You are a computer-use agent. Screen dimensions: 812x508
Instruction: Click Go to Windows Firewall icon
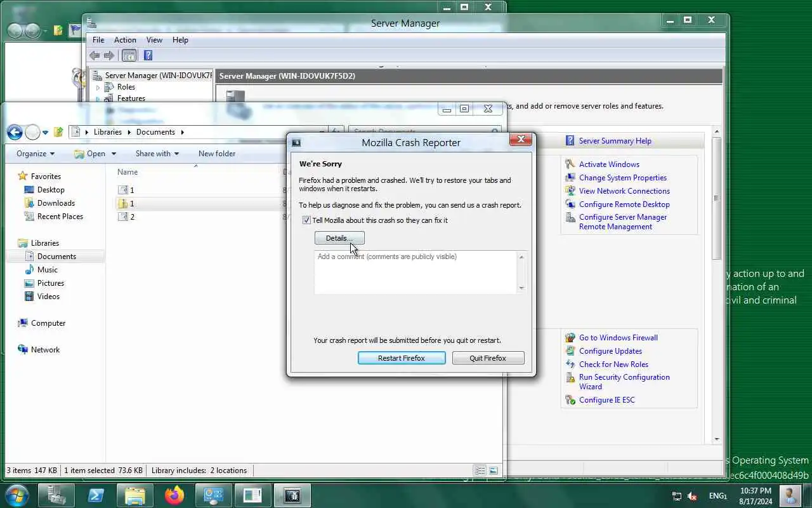pyautogui.click(x=570, y=338)
